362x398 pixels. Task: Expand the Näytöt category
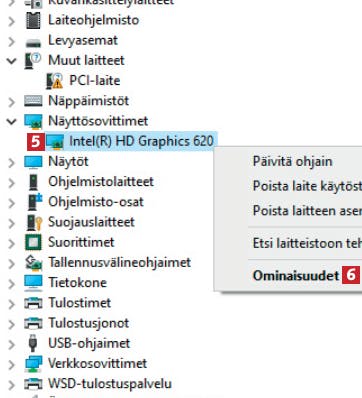pyautogui.click(x=12, y=162)
